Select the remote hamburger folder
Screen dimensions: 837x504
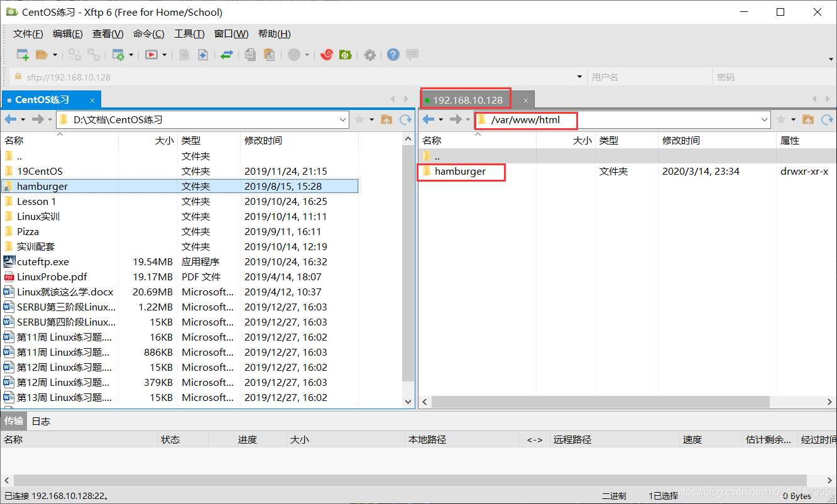point(460,171)
